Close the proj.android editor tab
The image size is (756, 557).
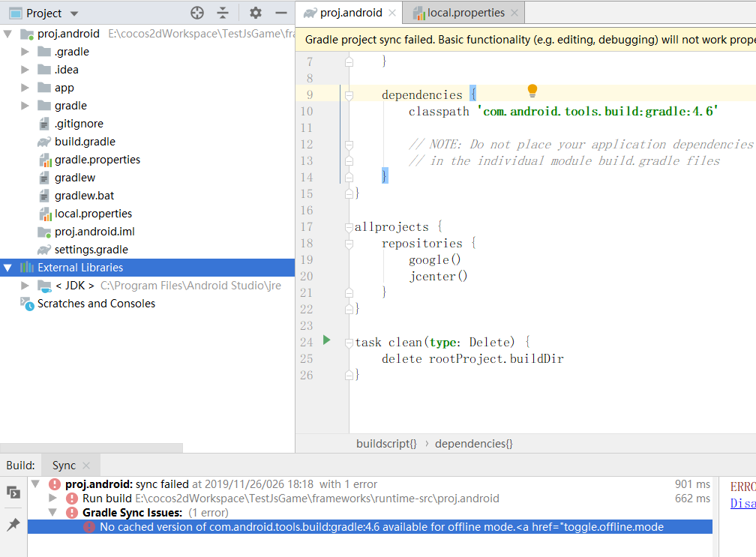point(392,13)
